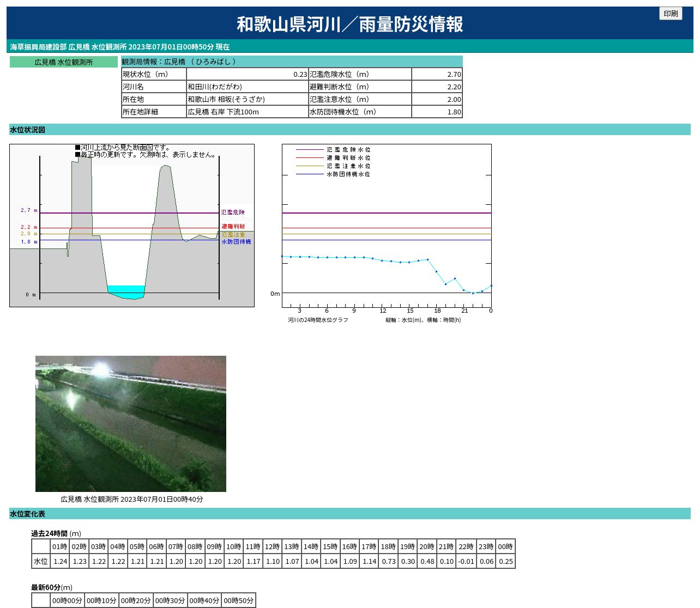
Task: Click the 水位変化表 section header
Action: 27,514
